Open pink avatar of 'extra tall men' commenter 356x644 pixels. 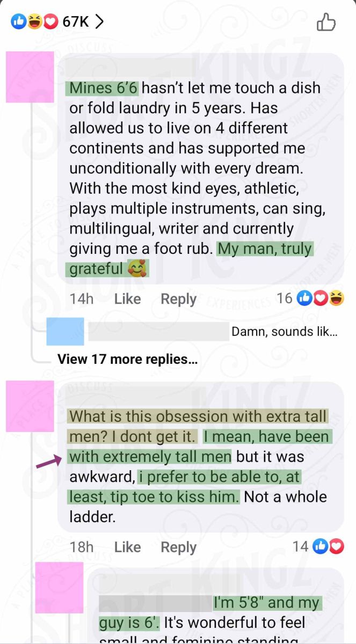pyautogui.click(x=30, y=406)
